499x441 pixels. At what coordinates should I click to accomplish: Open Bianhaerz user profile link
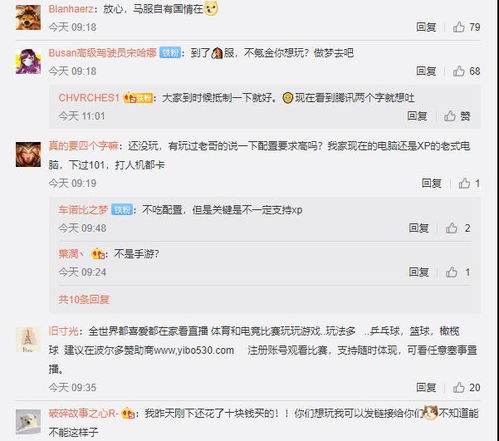point(71,9)
